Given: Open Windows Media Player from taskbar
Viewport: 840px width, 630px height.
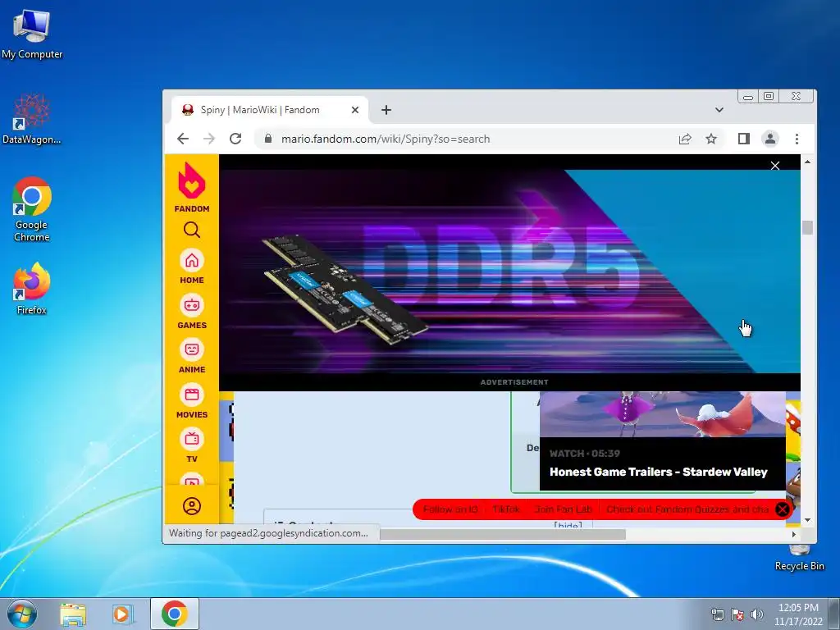Looking at the screenshot, I should click(123, 614).
